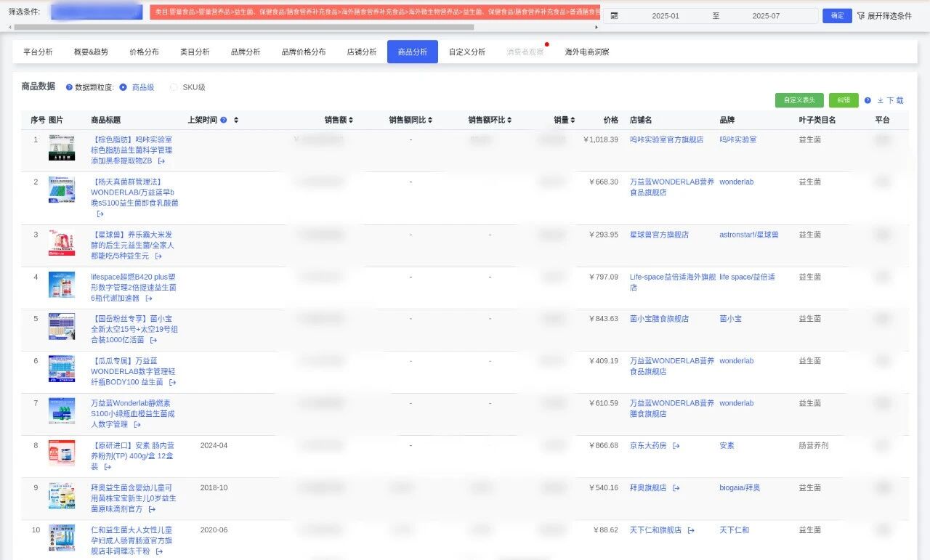Image resolution: width=930 pixels, height=560 pixels.
Task: Open the 2025-07 end date picker
Action: tap(766, 16)
